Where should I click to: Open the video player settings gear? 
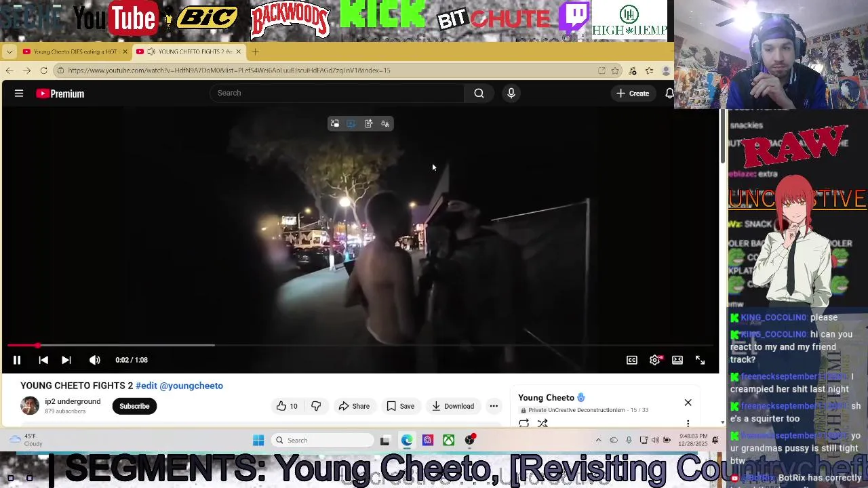[655, 360]
